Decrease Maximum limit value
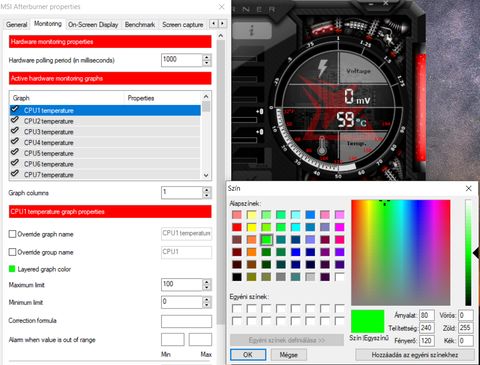 (x=207, y=288)
